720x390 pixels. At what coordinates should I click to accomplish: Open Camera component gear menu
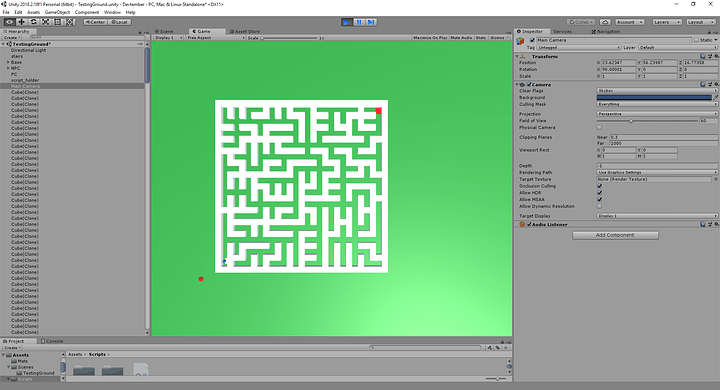click(716, 84)
